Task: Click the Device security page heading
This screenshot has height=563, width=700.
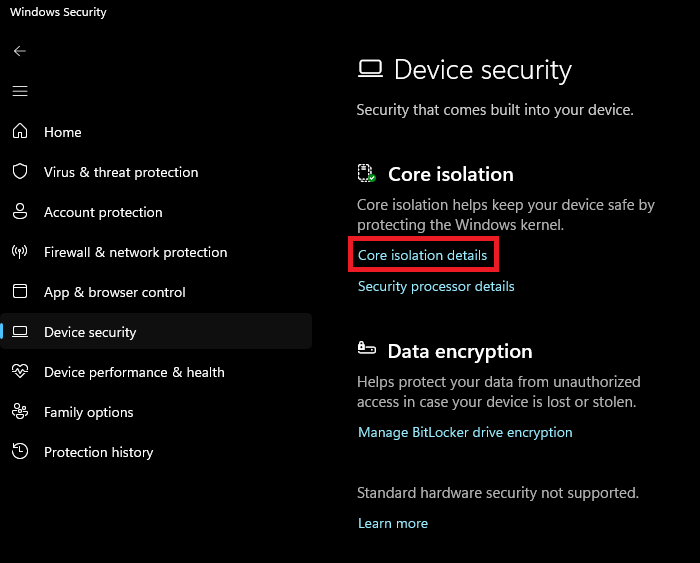Action: [482, 70]
